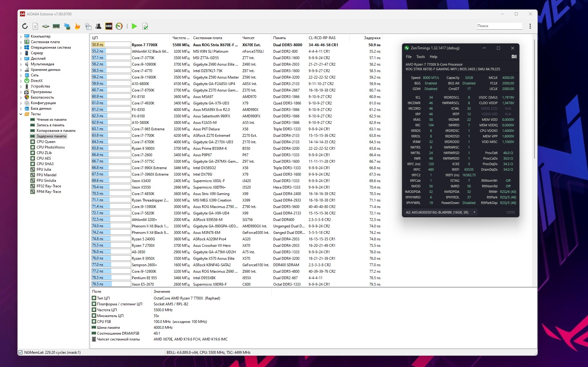The image size is (588, 367).
Task: Sort by the CL-RCD-RP-RAS column header
Action: point(328,38)
